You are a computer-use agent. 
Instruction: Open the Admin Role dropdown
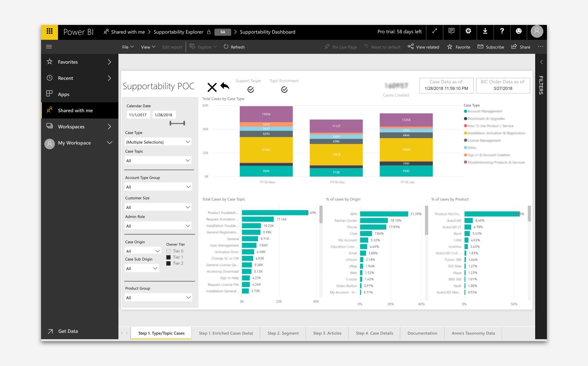158,226
